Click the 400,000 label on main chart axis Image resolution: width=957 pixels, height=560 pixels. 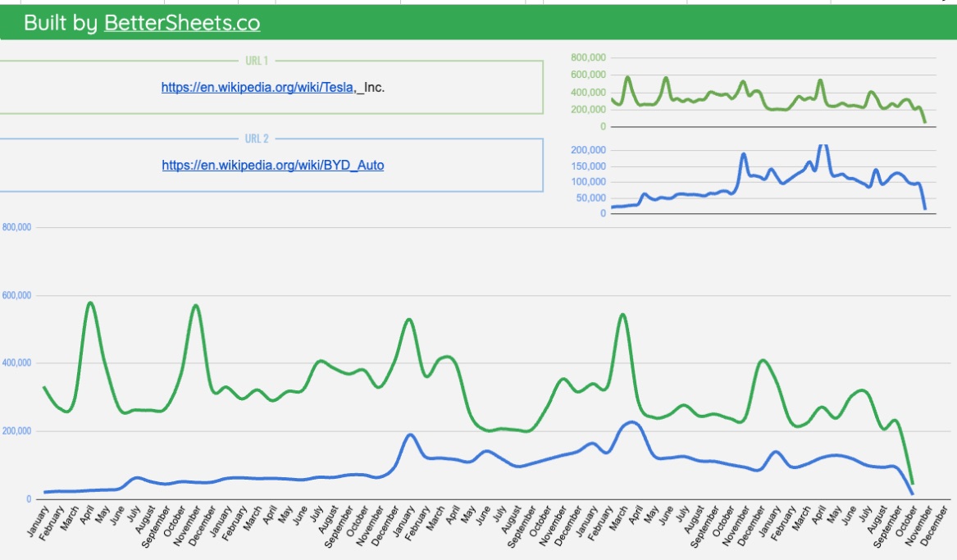click(16, 363)
